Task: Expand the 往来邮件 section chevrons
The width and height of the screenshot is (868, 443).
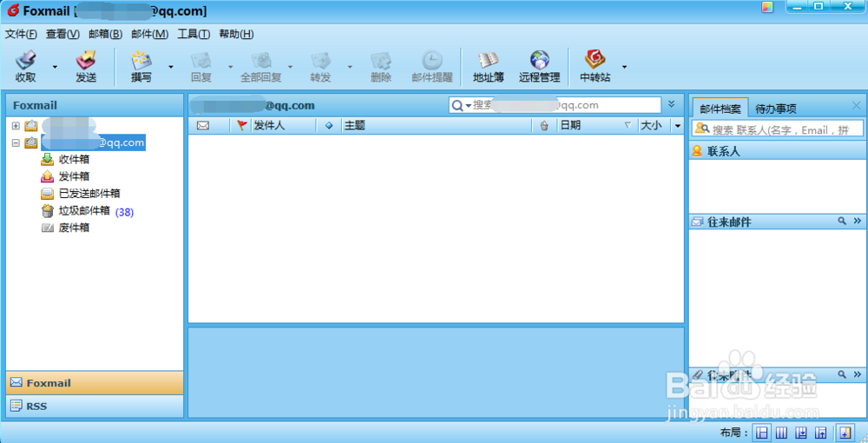Action: [858, 221]
